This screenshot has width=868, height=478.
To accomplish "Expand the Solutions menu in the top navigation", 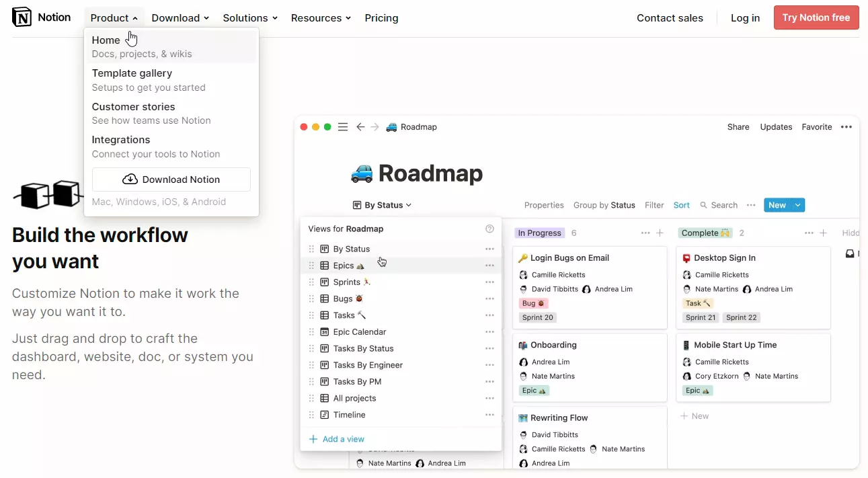I will pos(249,18).
